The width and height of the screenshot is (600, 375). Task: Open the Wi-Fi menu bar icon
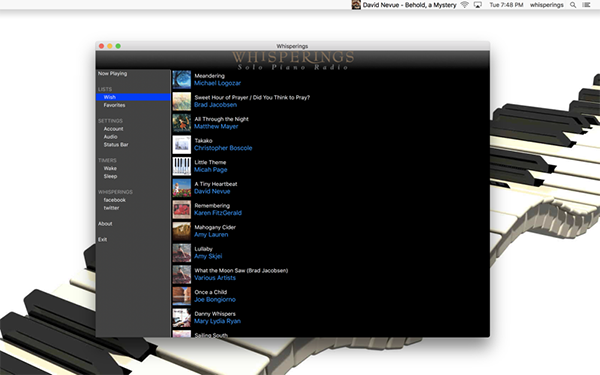point(465,5)
